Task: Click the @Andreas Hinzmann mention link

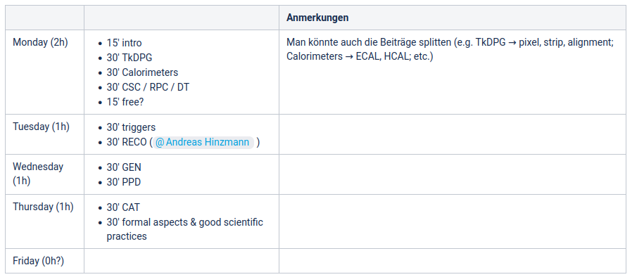Action: coord(202,143)
